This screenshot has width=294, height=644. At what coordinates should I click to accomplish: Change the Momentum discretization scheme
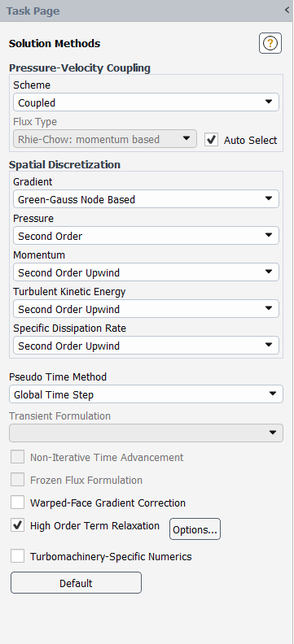click(146, 272)
